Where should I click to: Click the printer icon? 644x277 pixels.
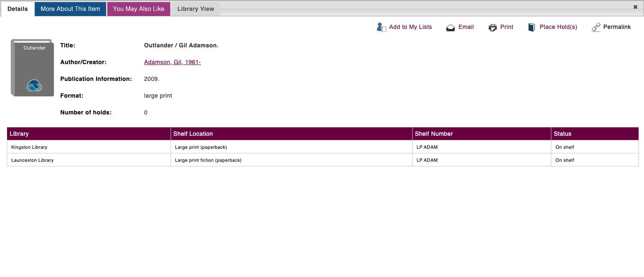[x=493, y=28]
